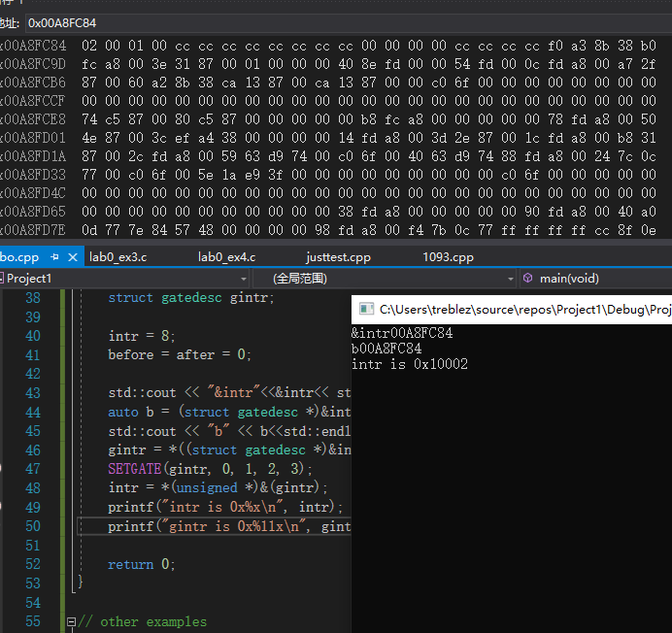The height and width of the screenshot is (633, 672).
Task: Click the 'auto b' declaration on line 44
Action: (229, 412)
